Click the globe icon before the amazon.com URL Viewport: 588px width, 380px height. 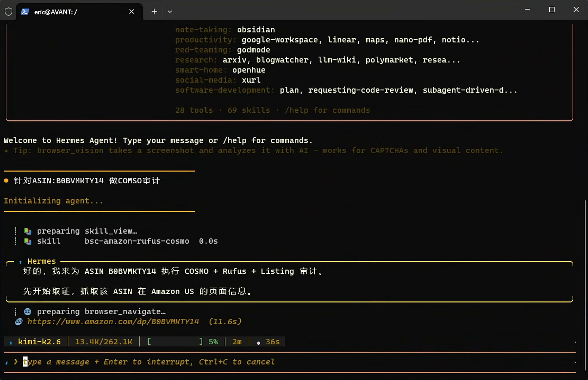[x=19, y=321]
